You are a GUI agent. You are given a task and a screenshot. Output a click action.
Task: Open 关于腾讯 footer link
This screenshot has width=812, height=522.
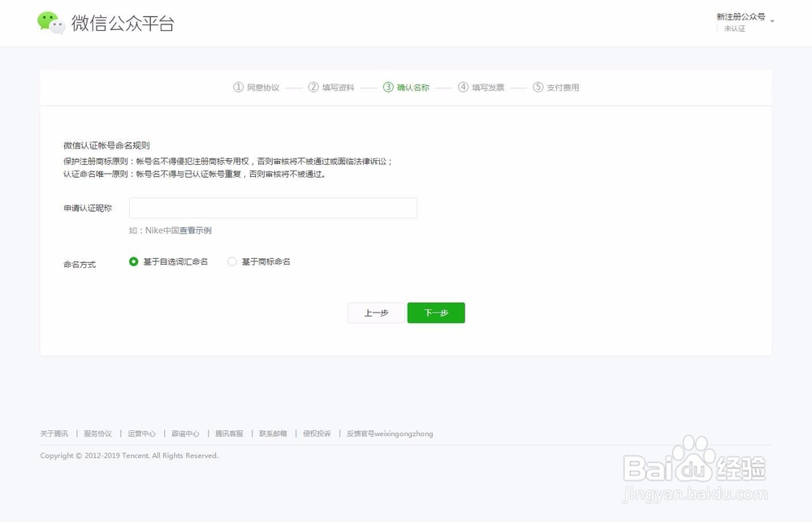click(x=54, y=434)
